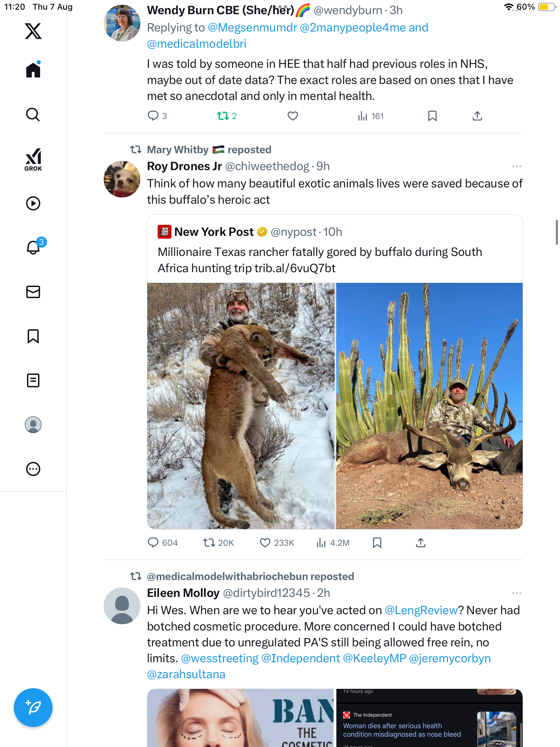Open more options on Roy Drones Jr post

click(x=516, y=166)
